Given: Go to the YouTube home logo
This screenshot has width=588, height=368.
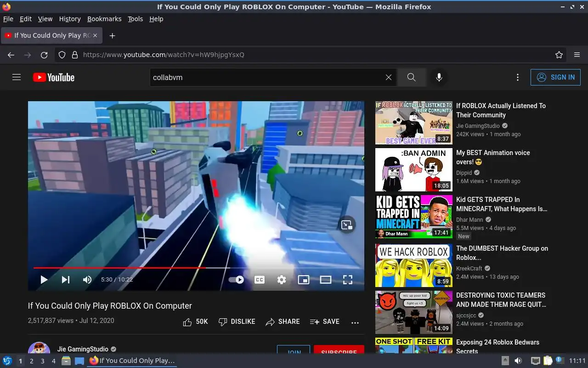Looking at the screenshot, I should tap(54, 77).
